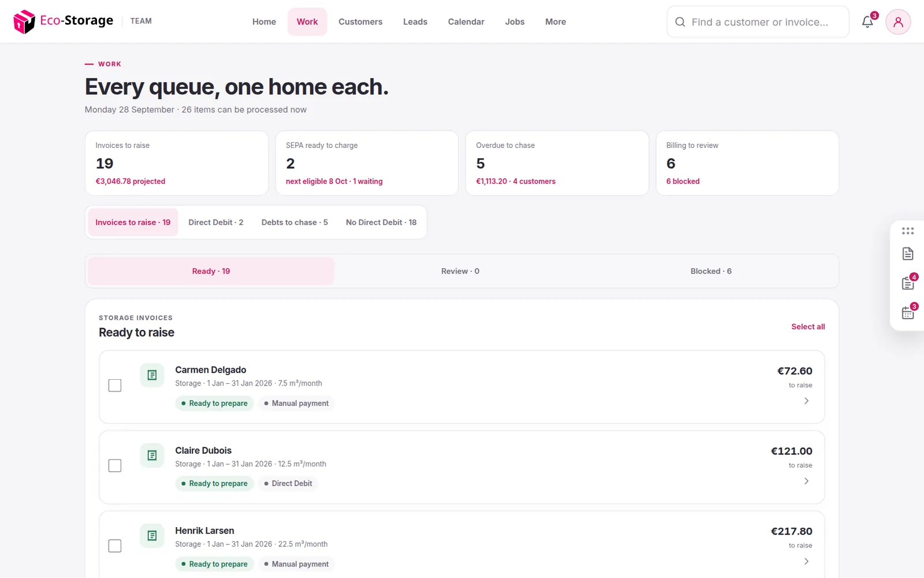This screenshot has height=578, width=924.
Task: Expand Carmen Delgado's row chevron
Action: click(x=806, y=401)
